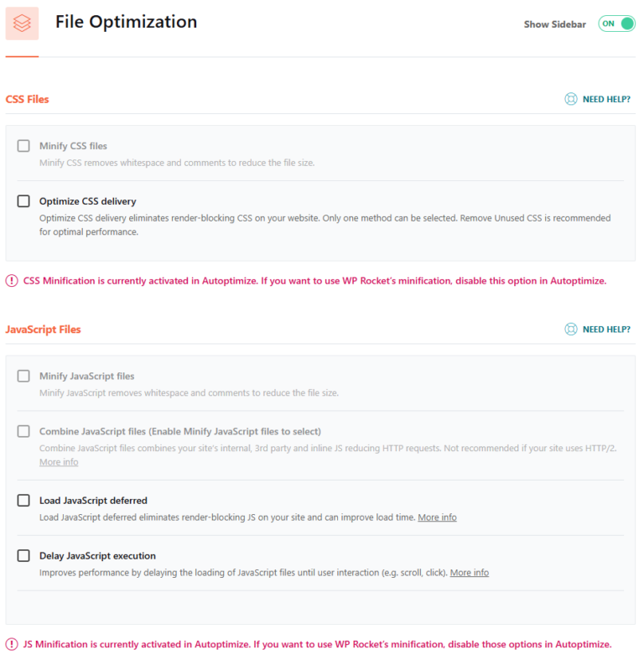Open NEED HELP? link for CSS Files
The image size is (644, 660).
tap(606, 99)
